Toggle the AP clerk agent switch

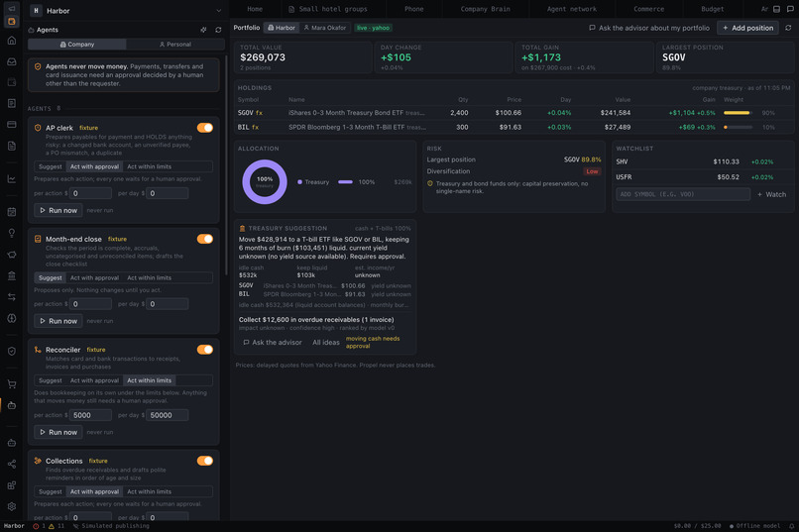click(205, 128)
